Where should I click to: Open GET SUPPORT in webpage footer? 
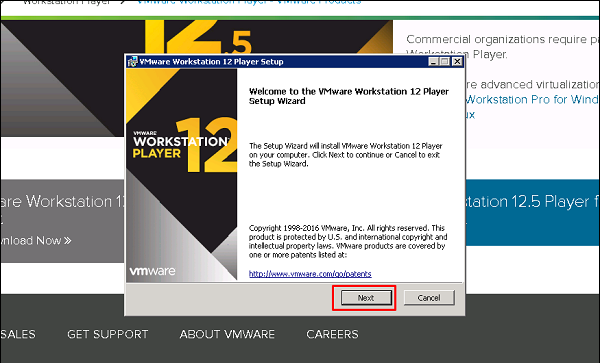(108, 334)
